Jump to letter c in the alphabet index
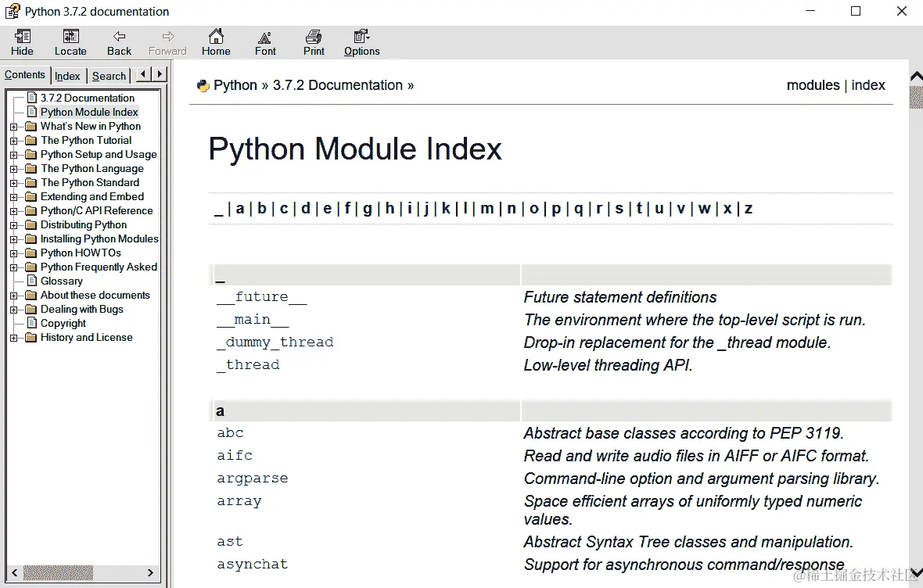The height and width of the screenshot is (588, 923). click(x=284, y=208)
